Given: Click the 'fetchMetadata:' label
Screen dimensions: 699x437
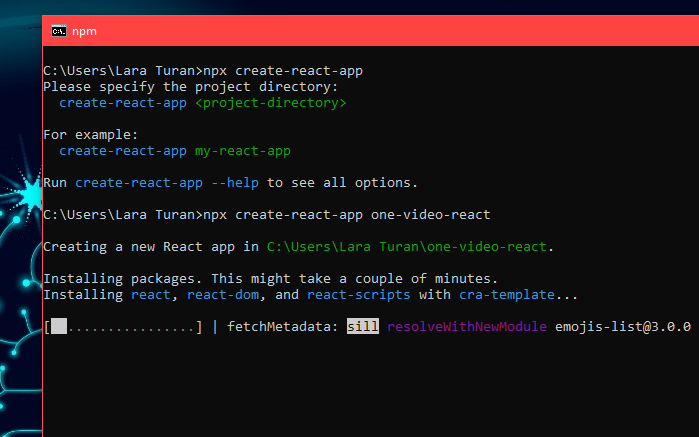Looking at the screenshot, I should (x=283, y=327).
